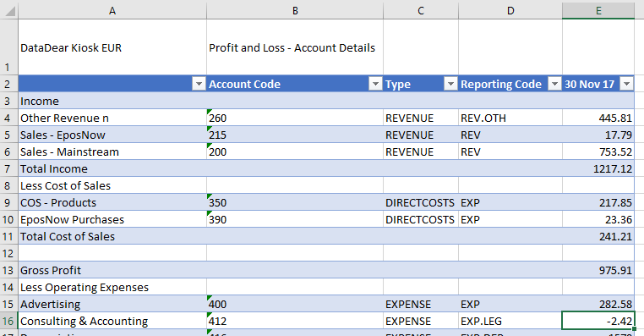Screen dimensions: 644x336
Task: Select column A header
Action: click(x=112, y=10)
